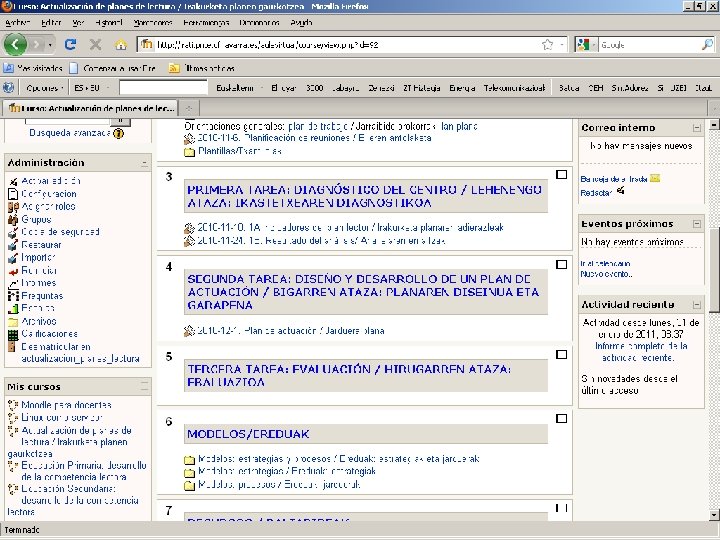Click the Archivos folder icon
Viewport: 720px width, 540px height.
(13, 321)
